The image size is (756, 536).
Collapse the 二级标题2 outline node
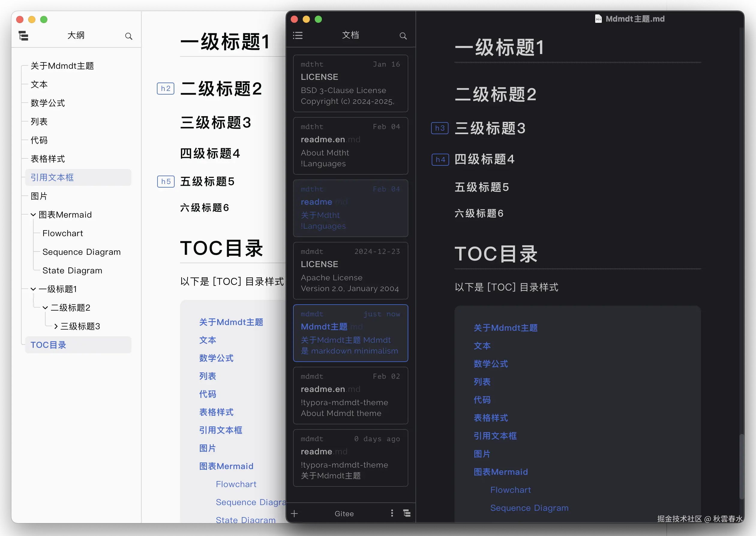[x=45, y=308]
